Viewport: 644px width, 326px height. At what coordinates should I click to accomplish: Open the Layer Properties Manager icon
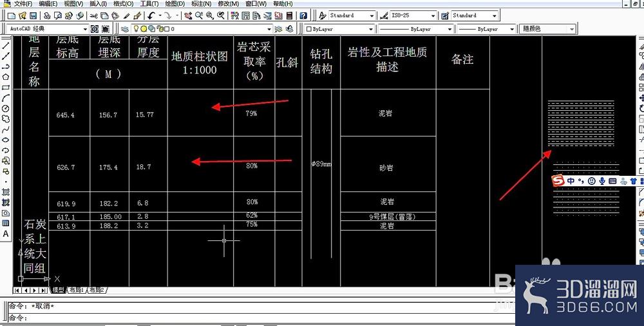click(125, 29)
